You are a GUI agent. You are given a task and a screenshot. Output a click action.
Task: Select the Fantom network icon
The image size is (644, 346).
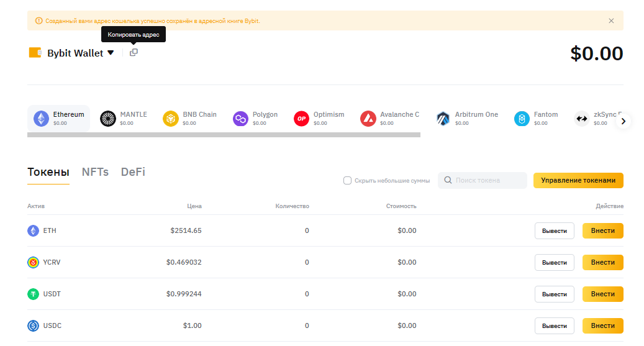click(x=522, y=119)
